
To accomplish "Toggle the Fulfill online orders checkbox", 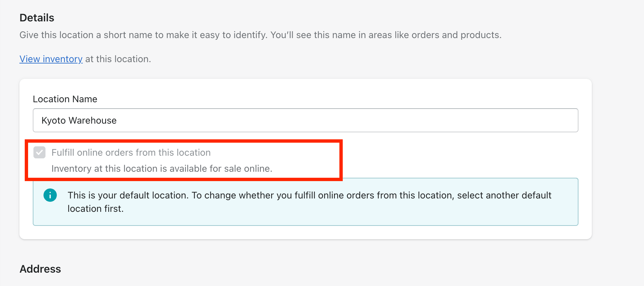I will (39, 153).
